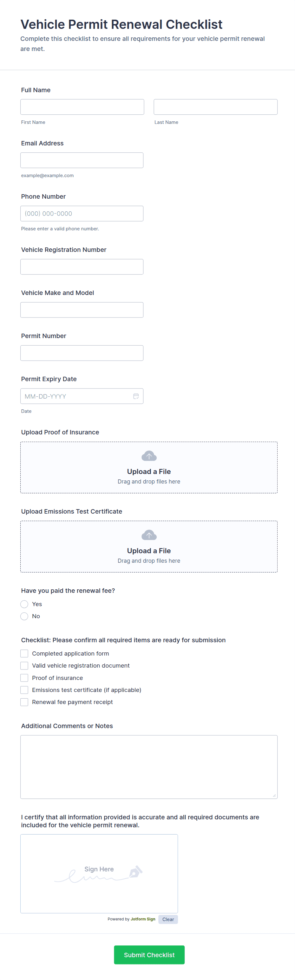295x980 pixels.
Task: Click the cloud upload icon for Emissions Test Certificate
Action: pos(149,535)
